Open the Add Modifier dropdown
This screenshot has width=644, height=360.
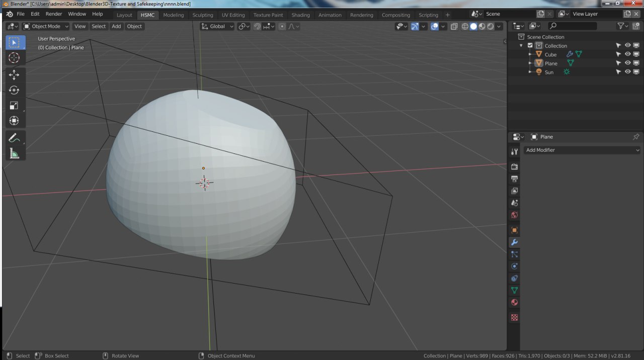(582, 150)
